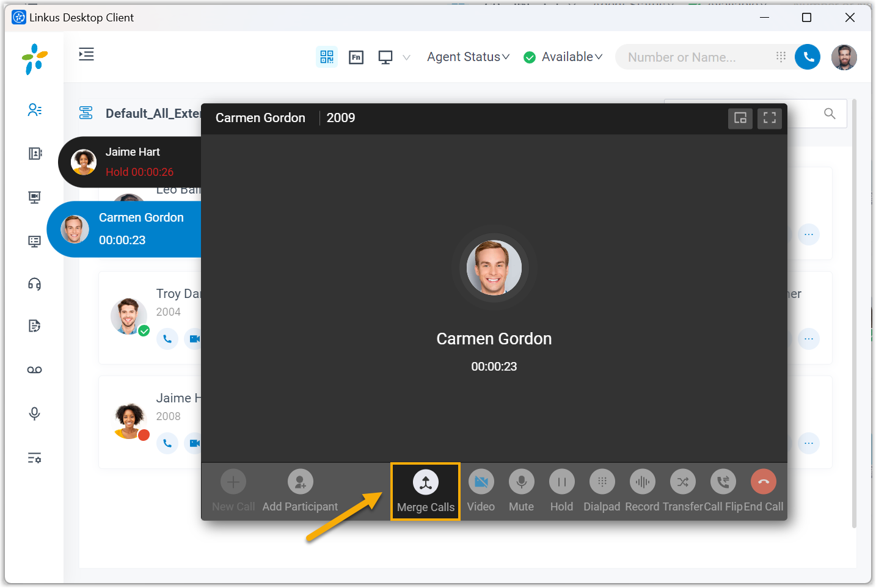Open more options on top row card
Viewport: 876px width, 588px height.
point(809,234)
